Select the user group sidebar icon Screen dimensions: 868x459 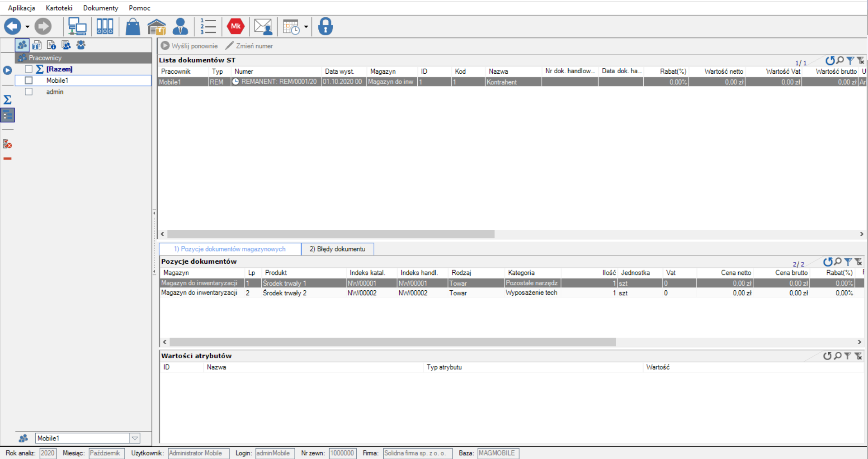[81, 45]
